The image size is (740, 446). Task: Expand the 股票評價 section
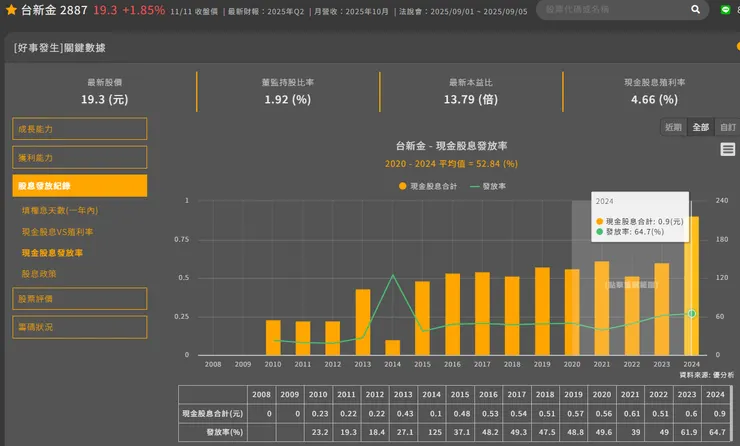[x=80, y=299]
